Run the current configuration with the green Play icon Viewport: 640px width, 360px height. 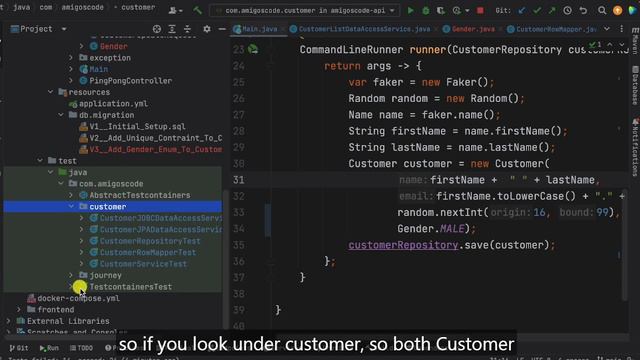[x=411, y=11]
